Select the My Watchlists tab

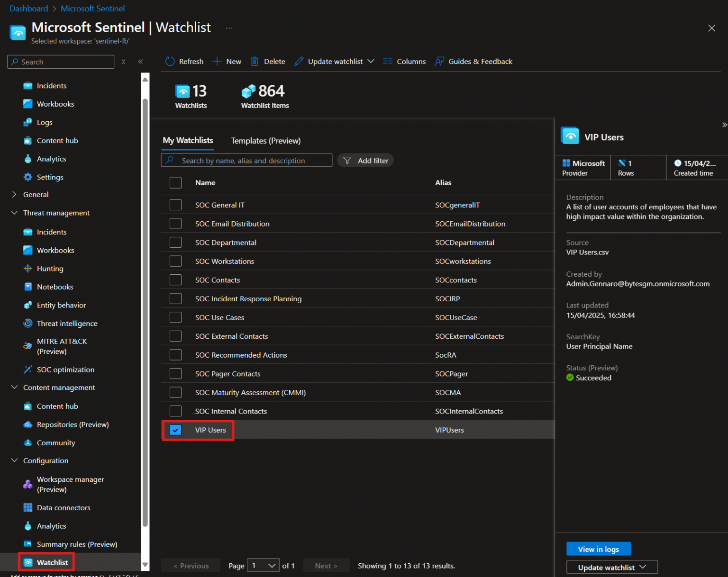pos(188,140)
